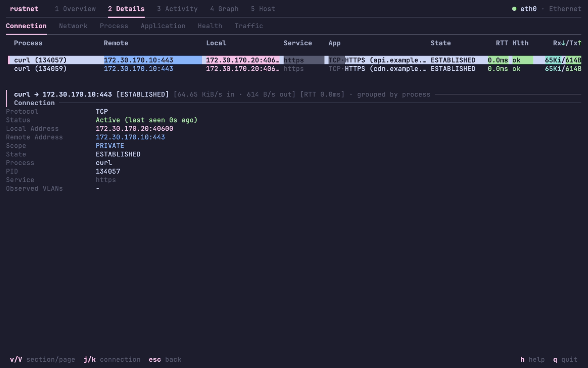
Task: Click the Ethernet interface type label
Action: [565, 9]
